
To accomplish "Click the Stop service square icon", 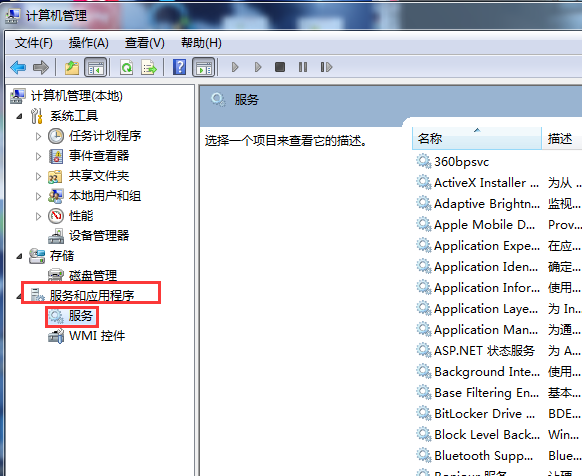I will point(280,67).
